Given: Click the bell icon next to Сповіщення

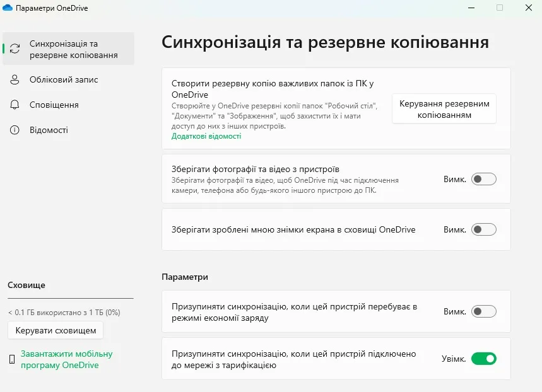Looking at the screenshot, I should click(x=15, y=105).
